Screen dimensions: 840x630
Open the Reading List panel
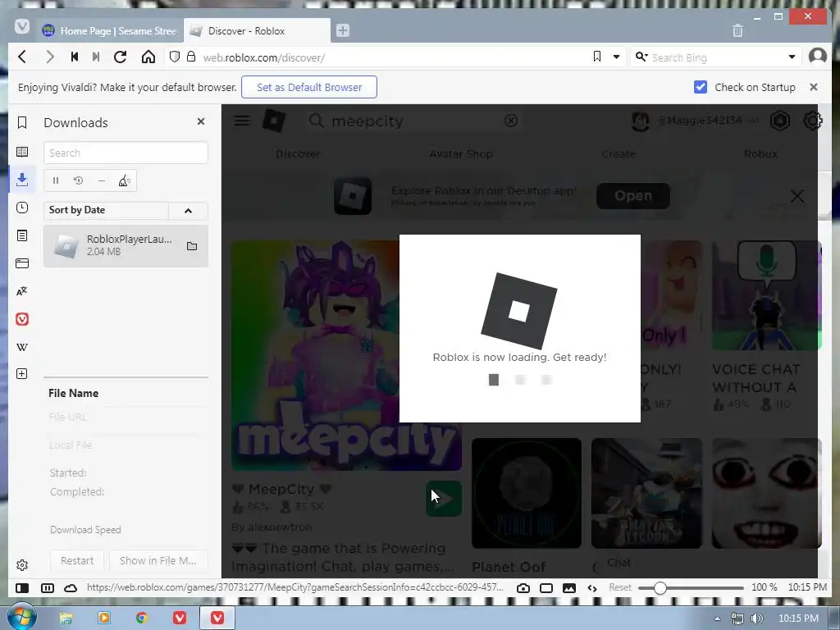[22, 152]
